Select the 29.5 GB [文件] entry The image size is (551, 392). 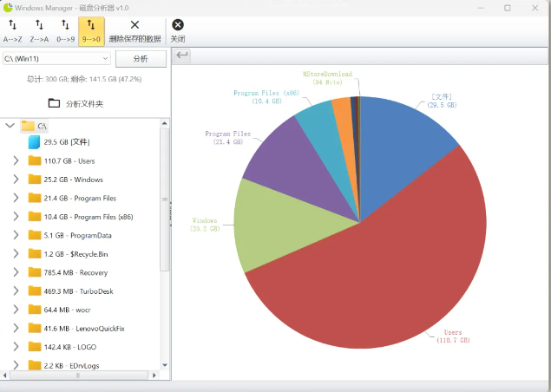click(x=67, y=142)
